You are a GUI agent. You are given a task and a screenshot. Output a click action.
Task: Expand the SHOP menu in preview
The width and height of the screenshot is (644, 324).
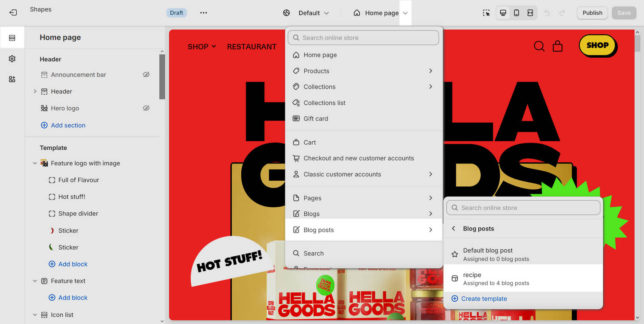pos(202,47)
